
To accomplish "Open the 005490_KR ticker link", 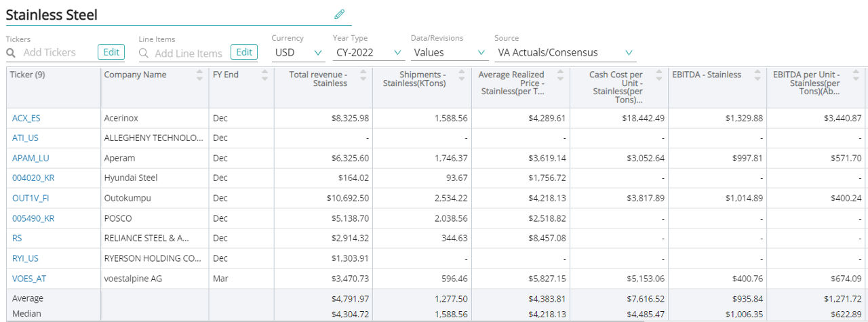I will [x=33, y=218].
